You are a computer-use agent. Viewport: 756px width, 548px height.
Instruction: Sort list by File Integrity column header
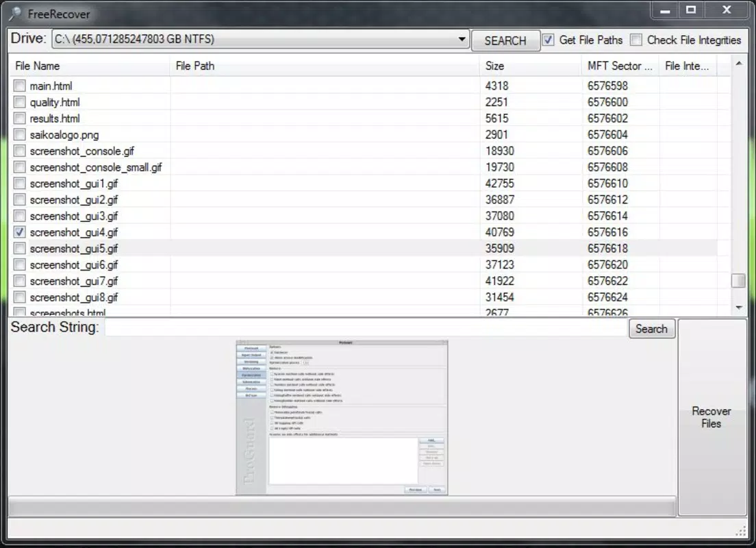coord(688,66)
